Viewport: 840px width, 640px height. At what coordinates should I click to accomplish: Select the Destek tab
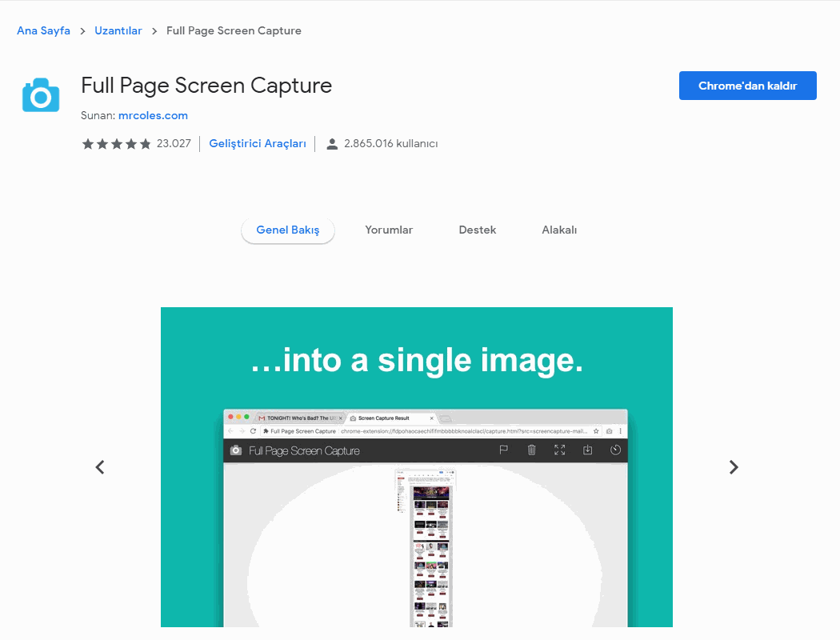[x=478, y=230]
